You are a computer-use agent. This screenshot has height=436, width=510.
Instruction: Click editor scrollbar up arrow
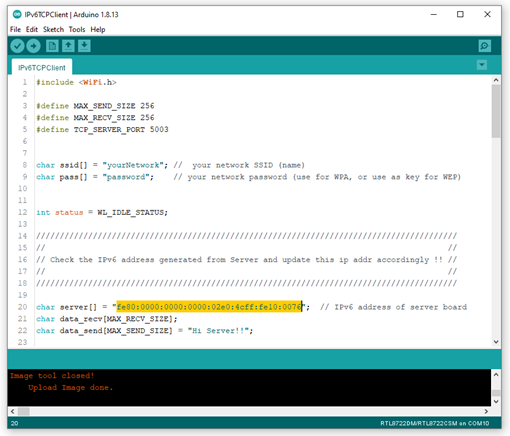[496, 80]
